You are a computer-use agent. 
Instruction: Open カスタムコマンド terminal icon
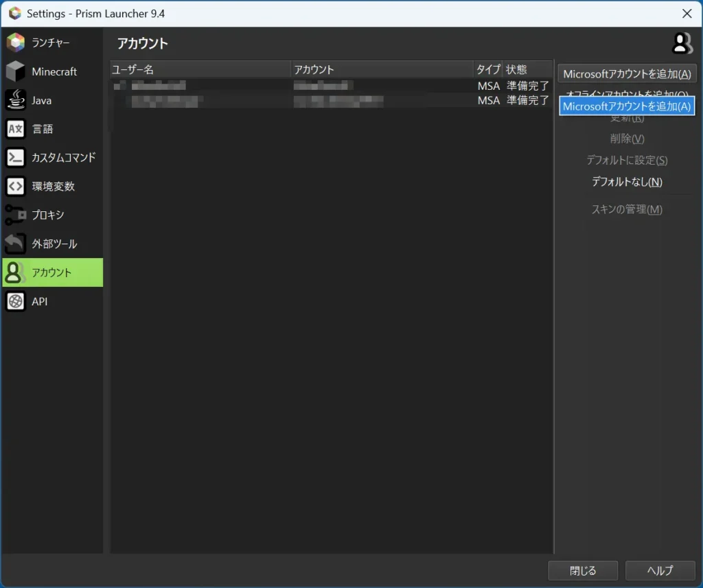(16, 158)
